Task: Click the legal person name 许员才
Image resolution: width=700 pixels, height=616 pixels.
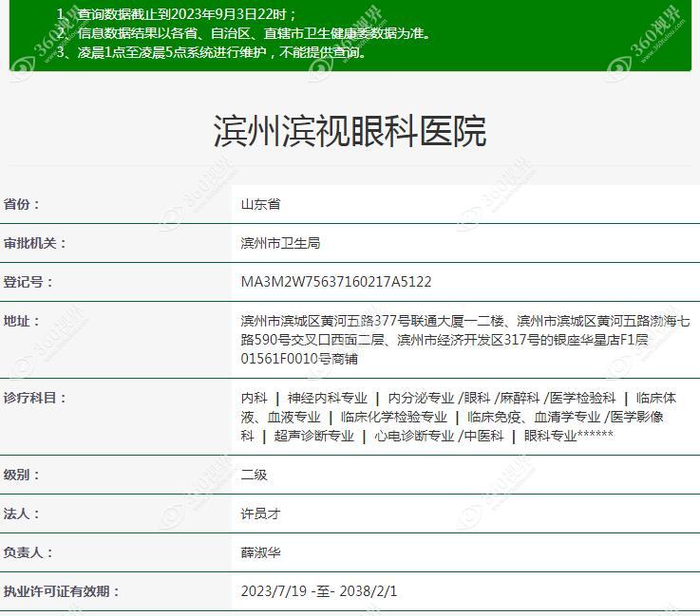Action: tap(260, 513)
